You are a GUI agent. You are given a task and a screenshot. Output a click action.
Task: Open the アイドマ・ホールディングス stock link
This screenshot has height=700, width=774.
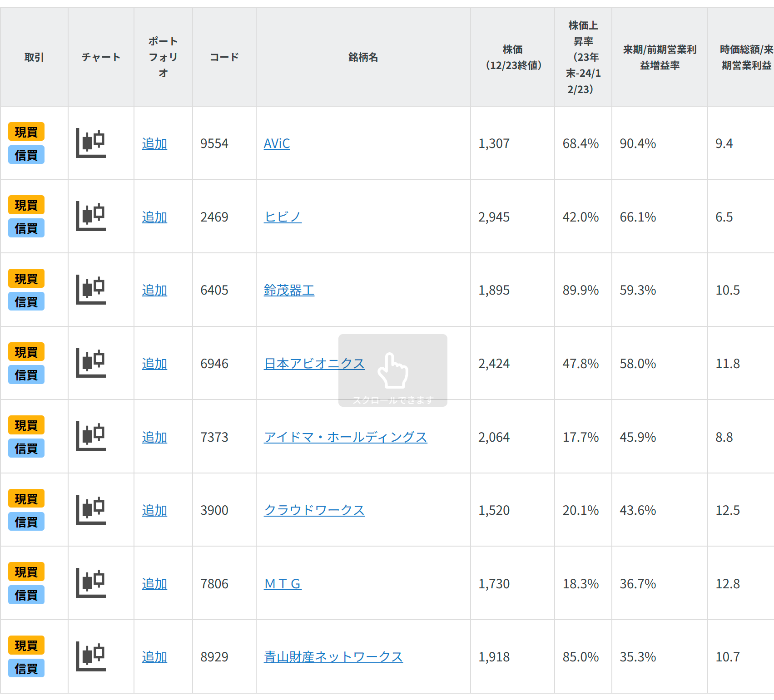point(345,437)
